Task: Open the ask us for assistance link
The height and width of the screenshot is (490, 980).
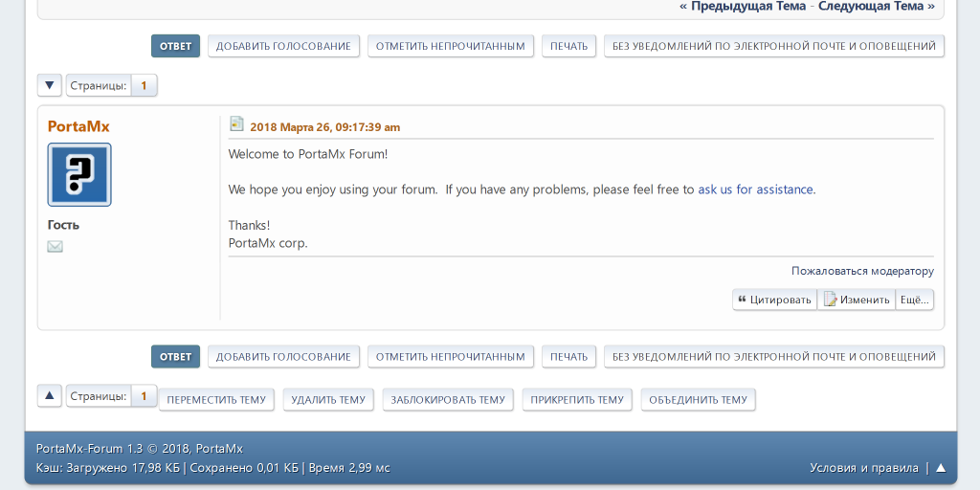Action: [x=756, y=189]
